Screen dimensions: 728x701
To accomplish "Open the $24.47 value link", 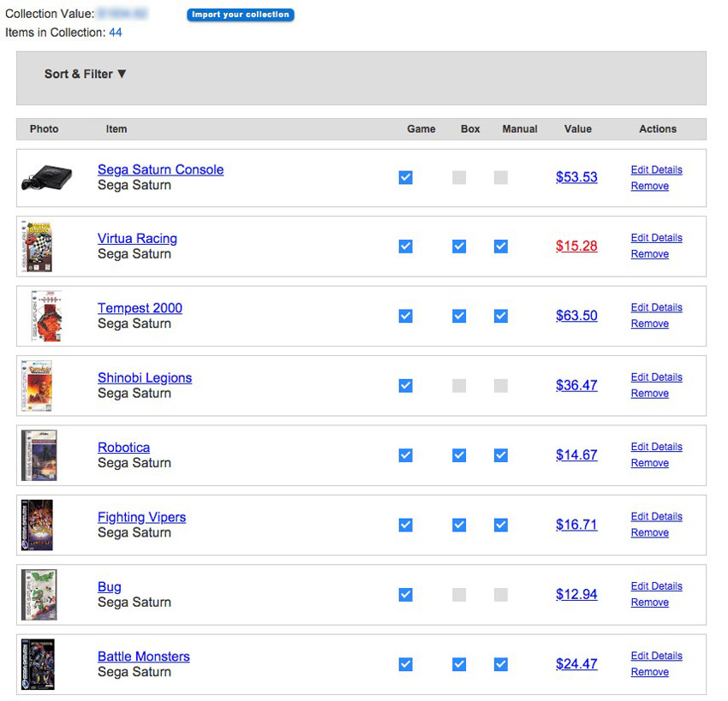I will coord(576,664).
